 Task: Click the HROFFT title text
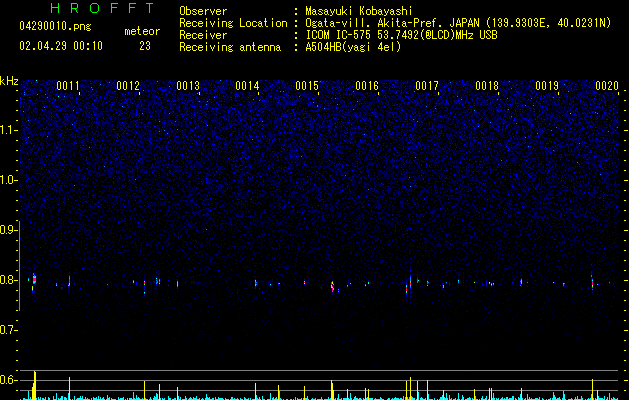pos(103,8)
